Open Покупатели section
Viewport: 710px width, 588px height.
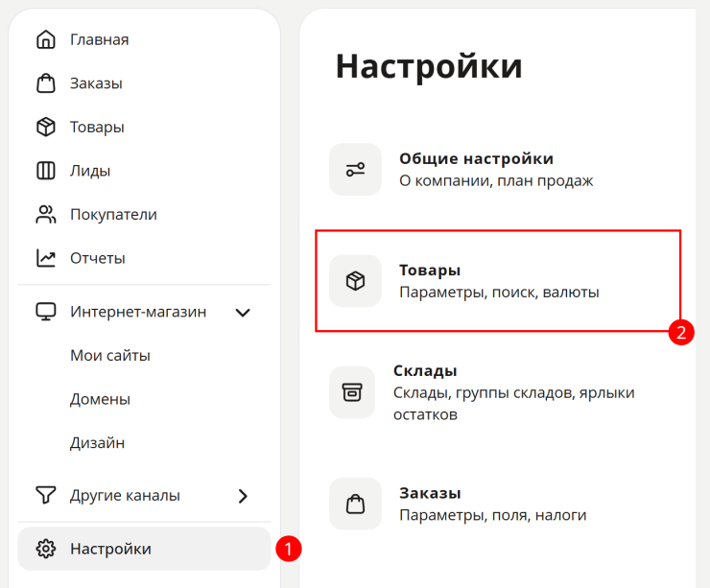[x=113, y=215]
